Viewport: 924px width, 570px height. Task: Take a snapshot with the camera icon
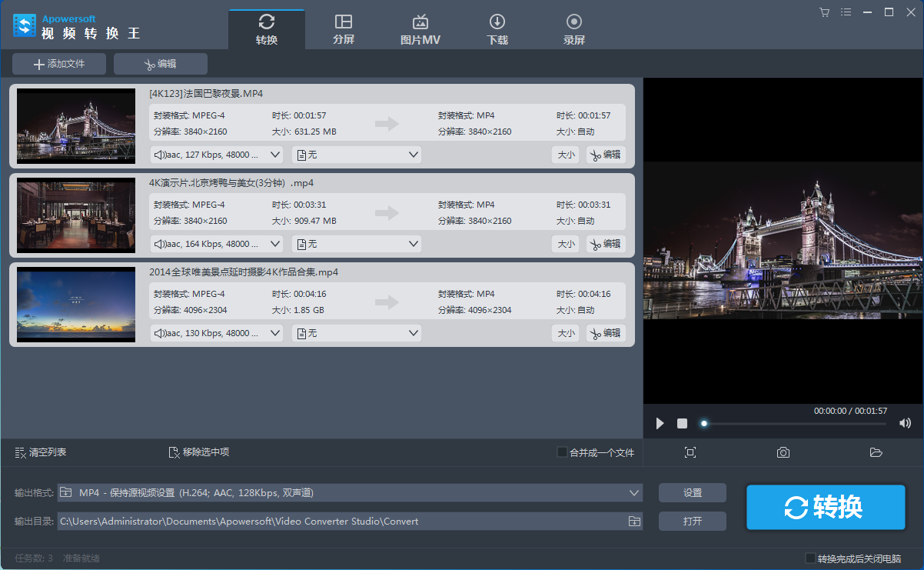coord(783,452)
